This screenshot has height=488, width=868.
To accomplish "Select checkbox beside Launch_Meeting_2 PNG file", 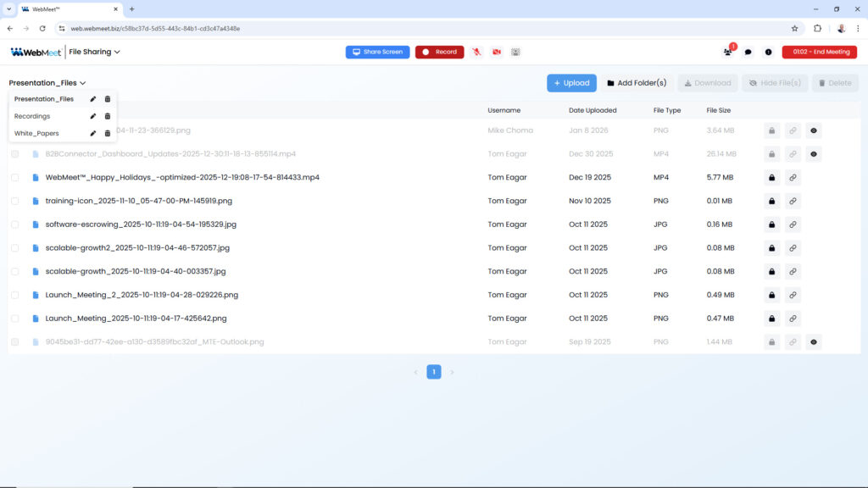I will point(14,295).
